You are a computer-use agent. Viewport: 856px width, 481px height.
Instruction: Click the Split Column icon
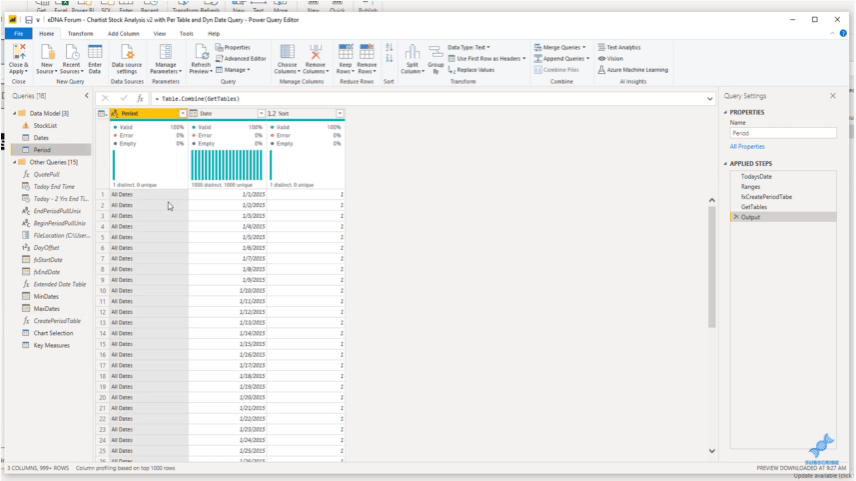[412, 52]
